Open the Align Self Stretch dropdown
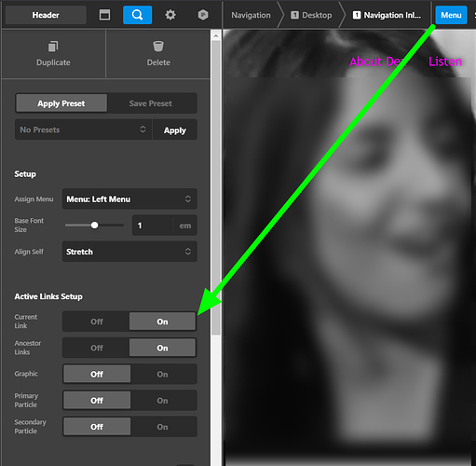 tap(129, 252)
